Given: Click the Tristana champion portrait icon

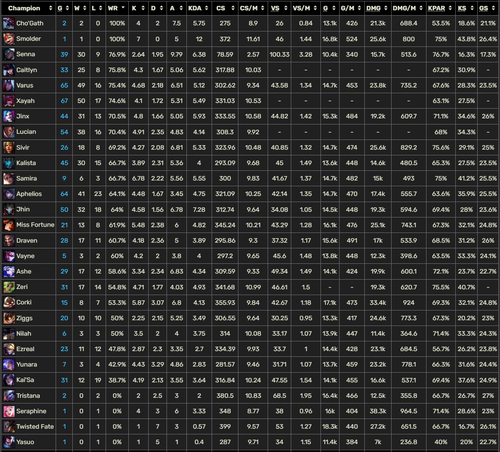Looking at the screenshot, I should point(9,395).
